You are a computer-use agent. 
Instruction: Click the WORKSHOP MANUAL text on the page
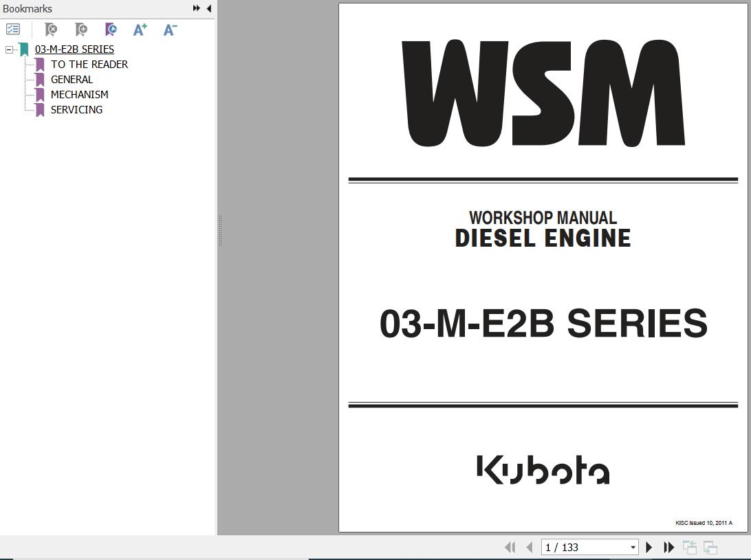coord(543,218)
